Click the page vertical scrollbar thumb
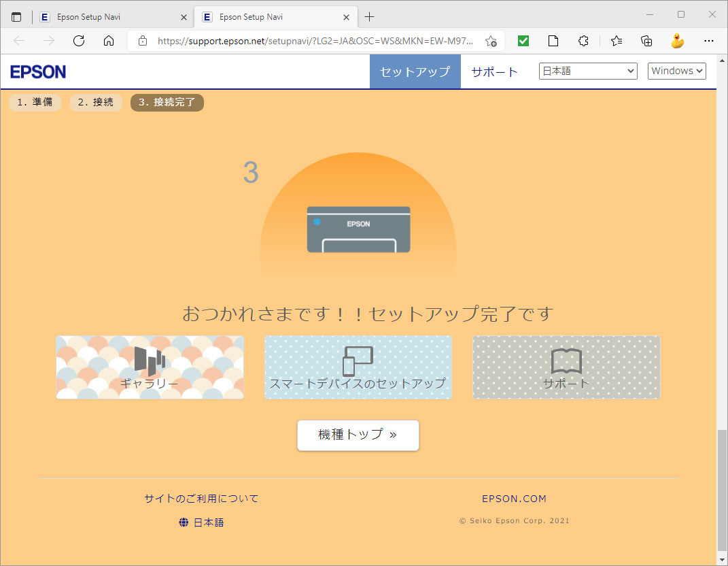This screenshot has height=566, width=728. (x=722, y=490)
